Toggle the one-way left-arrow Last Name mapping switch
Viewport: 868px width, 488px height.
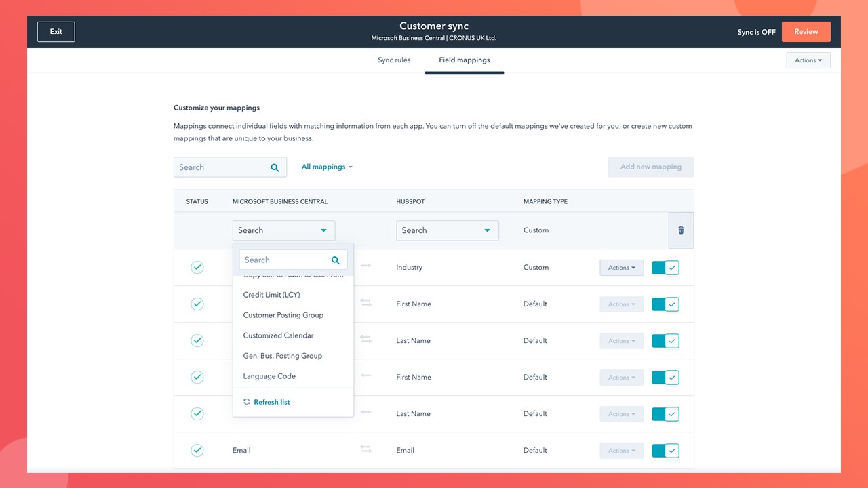point(665,414)
